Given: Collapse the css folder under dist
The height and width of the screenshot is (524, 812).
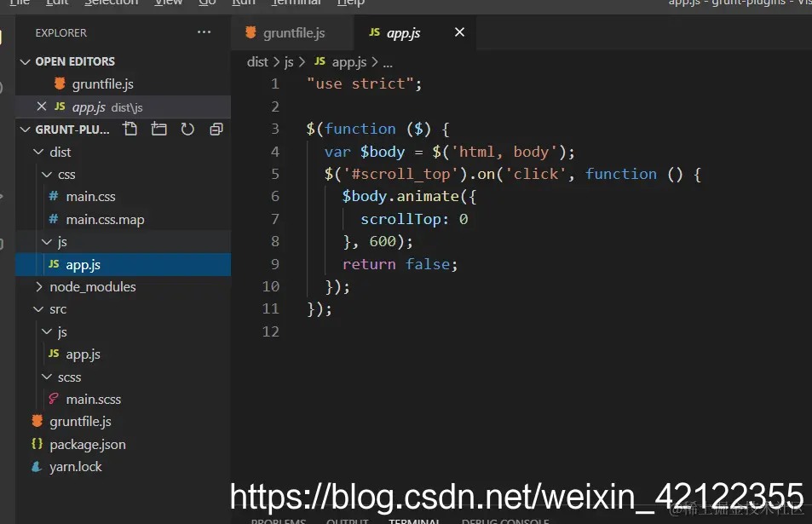Looking at the screenshot, I should 47,175.
